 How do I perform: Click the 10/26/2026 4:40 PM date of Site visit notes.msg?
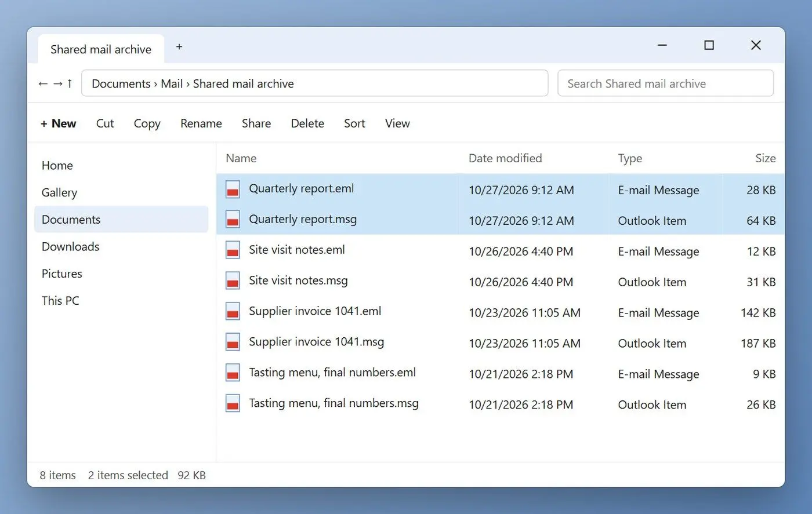[521, 282]
